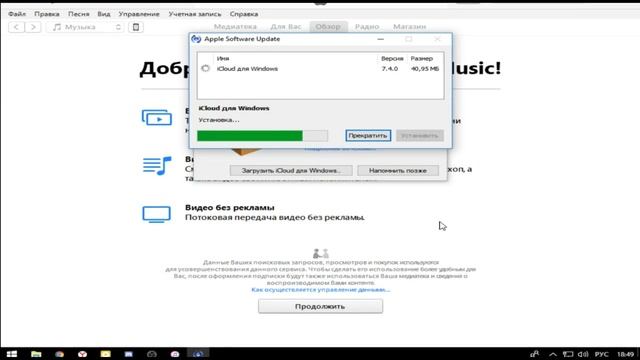Go forward with the right arrow button
Image resolution: width=640 pixels, height=360 pixels.
pyautogui.click(x=33, y=27)
